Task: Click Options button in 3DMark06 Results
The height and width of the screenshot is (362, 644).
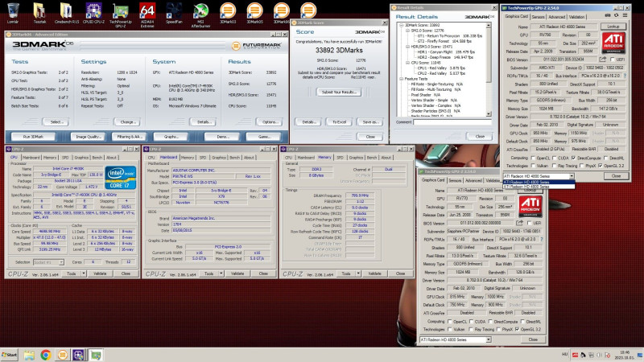Action: (x=270, y=122)
